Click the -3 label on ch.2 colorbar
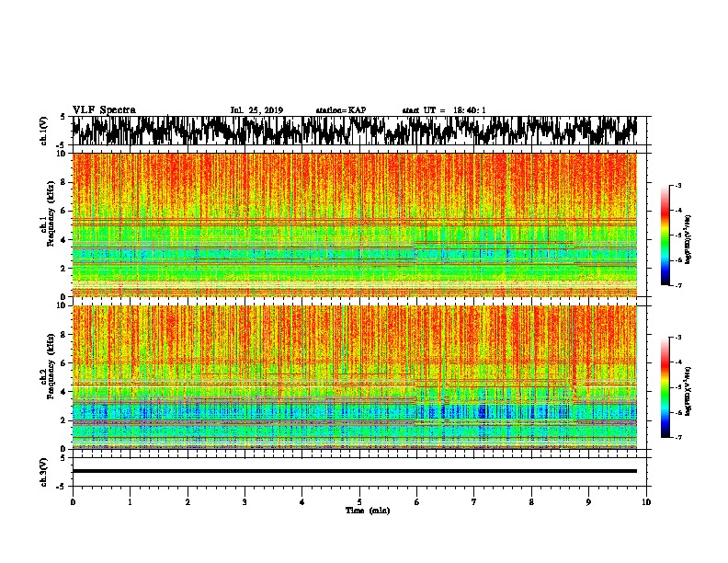 [678, 338]
